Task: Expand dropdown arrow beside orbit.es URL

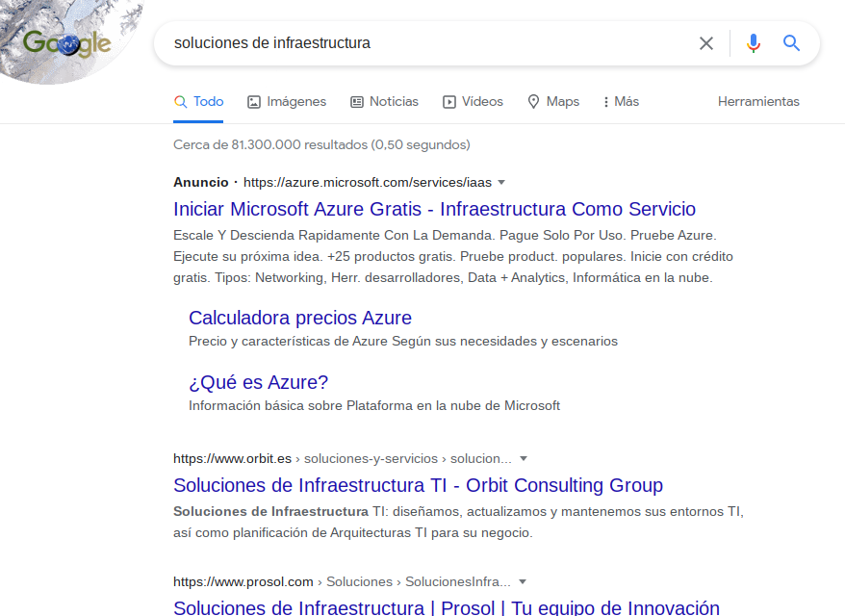Action: [524, 459]
